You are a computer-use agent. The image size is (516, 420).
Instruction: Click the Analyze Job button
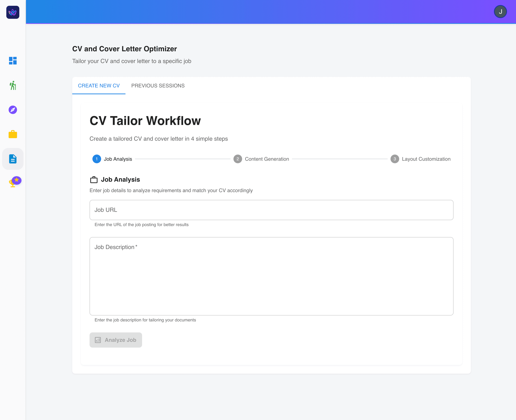click(116, 340)
